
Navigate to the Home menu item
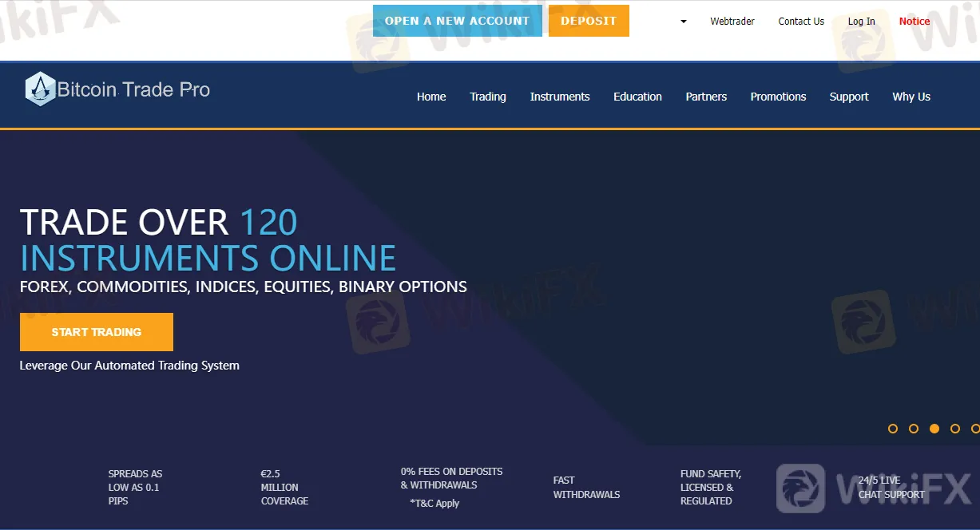pyautogui.click(x=431, y=97)
